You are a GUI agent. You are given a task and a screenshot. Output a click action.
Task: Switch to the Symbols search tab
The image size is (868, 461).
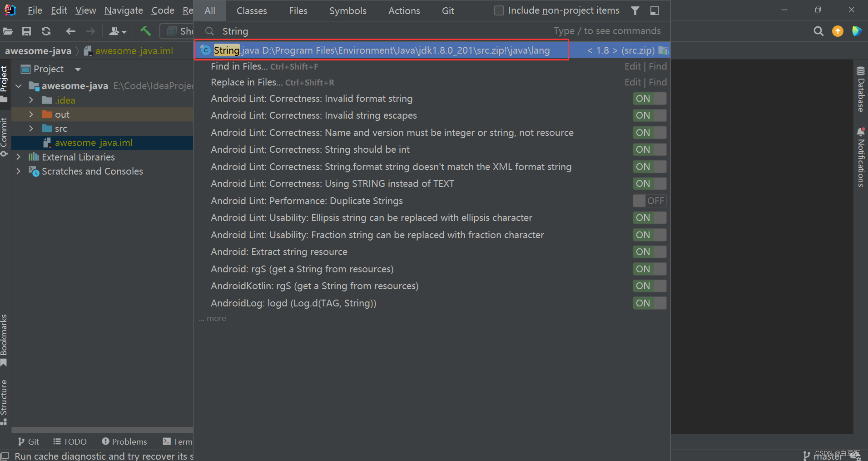(x=347, y=10)
